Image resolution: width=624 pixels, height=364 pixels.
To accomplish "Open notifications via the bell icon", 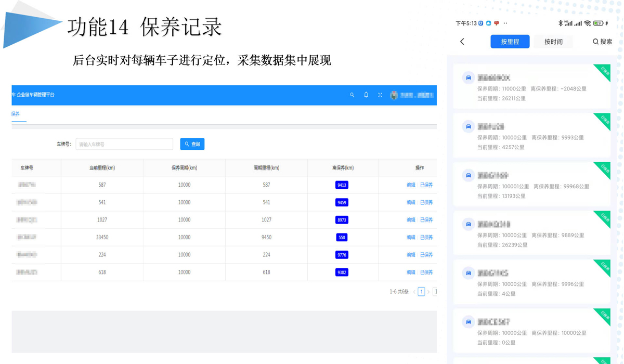I will [x=366, y=95].
